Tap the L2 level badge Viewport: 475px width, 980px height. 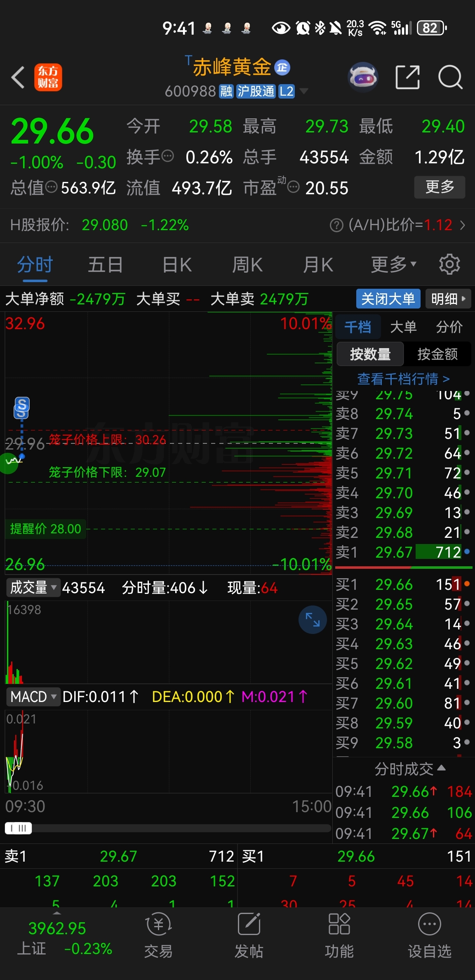pyautogui.click(x=286, y=91)
